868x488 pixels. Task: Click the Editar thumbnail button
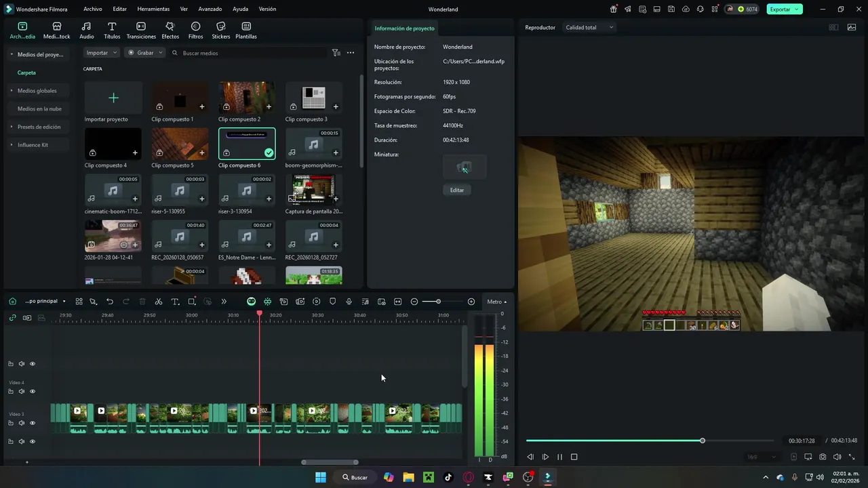click(457, 190)
